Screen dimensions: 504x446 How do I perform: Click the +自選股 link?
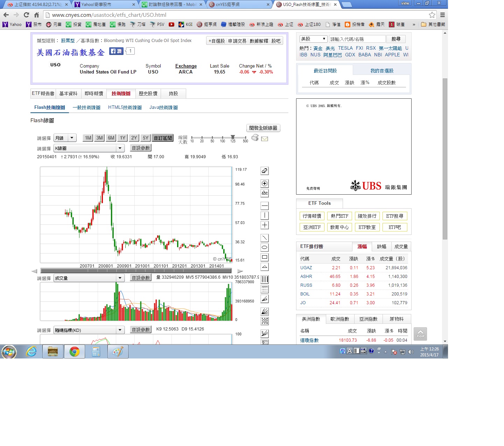point(217,41)
